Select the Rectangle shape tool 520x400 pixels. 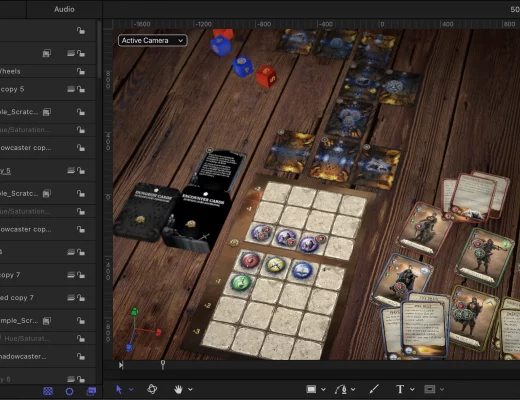(x=311, y=389)
